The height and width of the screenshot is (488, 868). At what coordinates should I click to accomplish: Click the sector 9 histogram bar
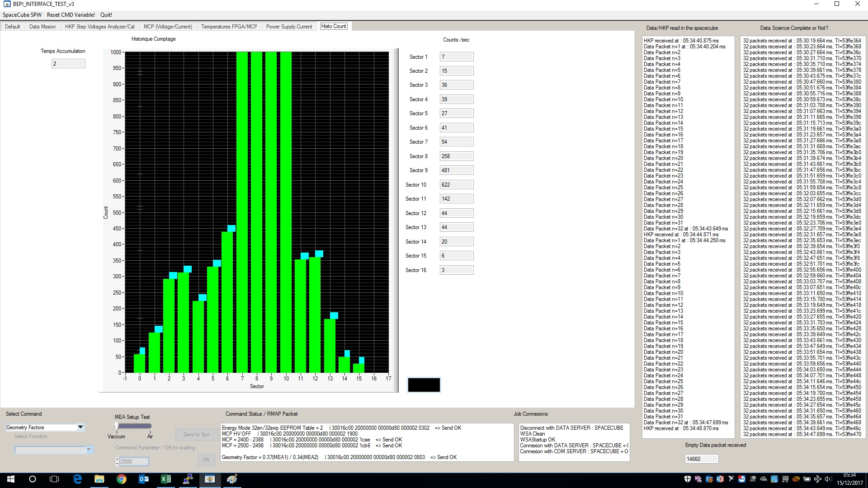tap(271, 212)
